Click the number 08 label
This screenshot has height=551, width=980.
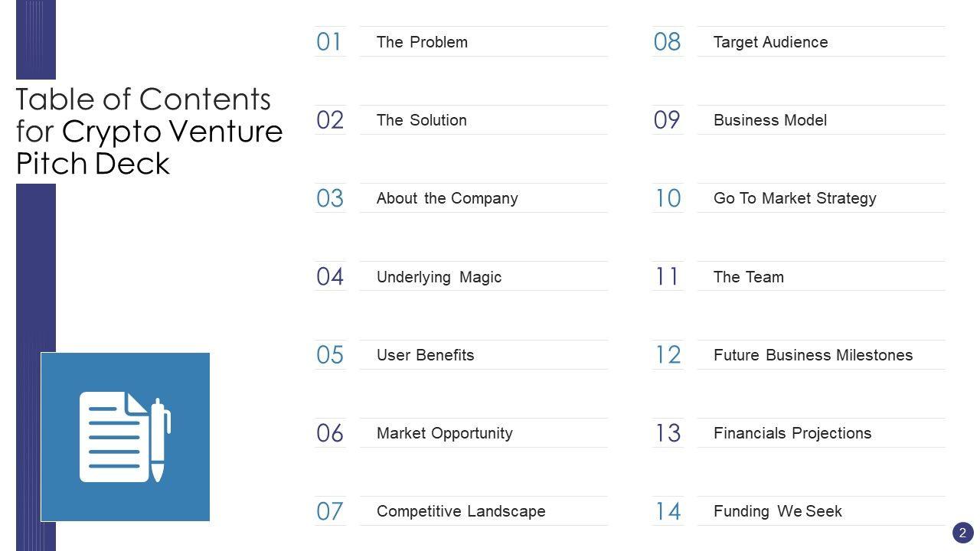[667, 42]
